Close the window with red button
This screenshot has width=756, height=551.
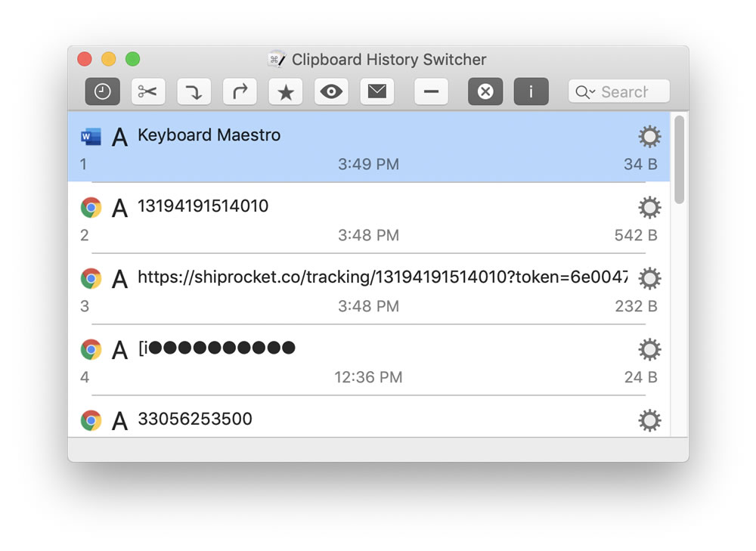[x=85, y=59]
